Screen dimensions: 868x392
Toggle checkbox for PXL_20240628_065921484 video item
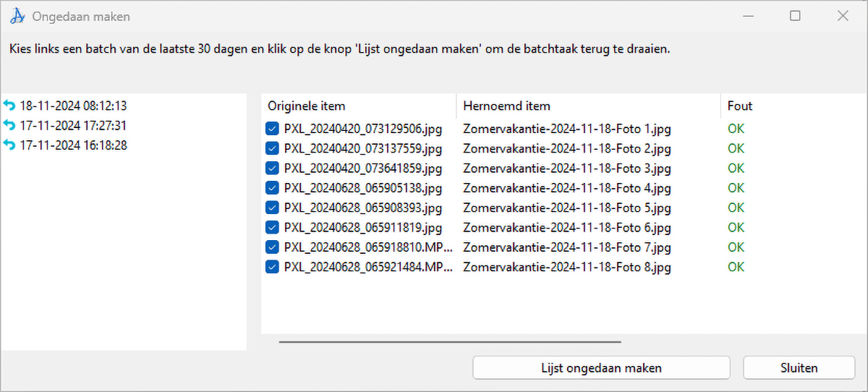273,267
